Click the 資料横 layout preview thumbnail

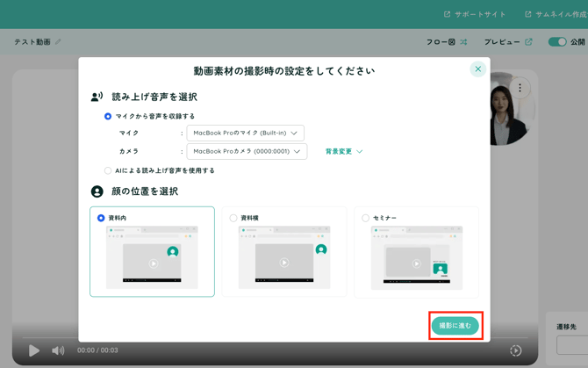(x=284, y=257)
